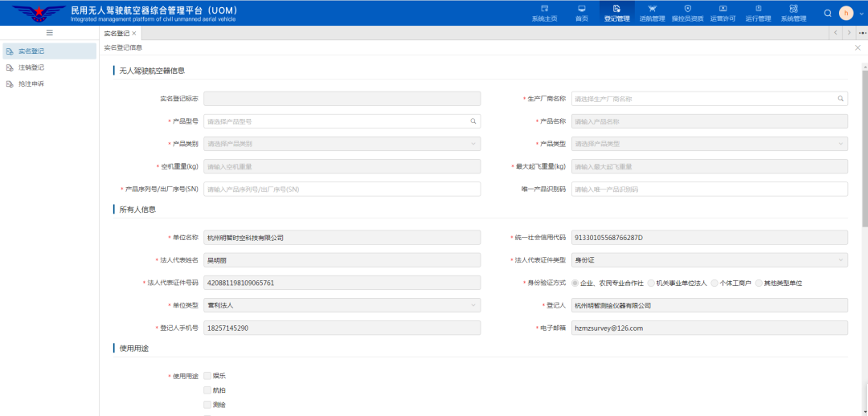Close the 实名登记信息 panel
This screenshot has height=416, width=868.
(x=858, y=48)
